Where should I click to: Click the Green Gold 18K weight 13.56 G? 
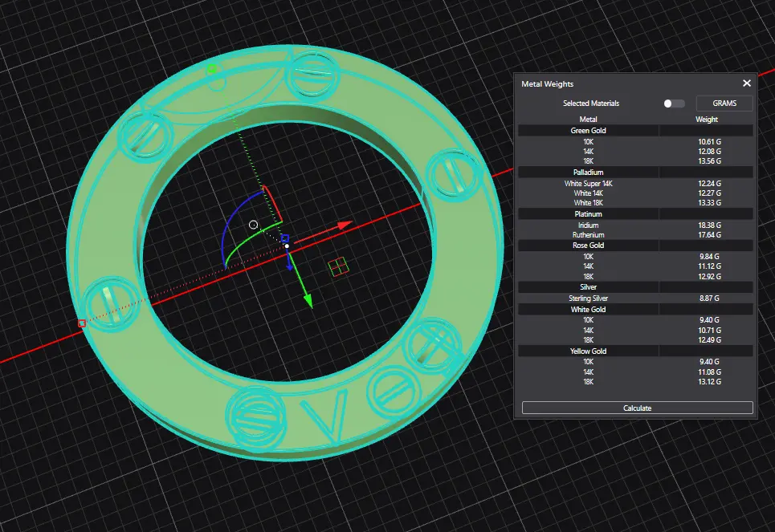pos(709,161)
